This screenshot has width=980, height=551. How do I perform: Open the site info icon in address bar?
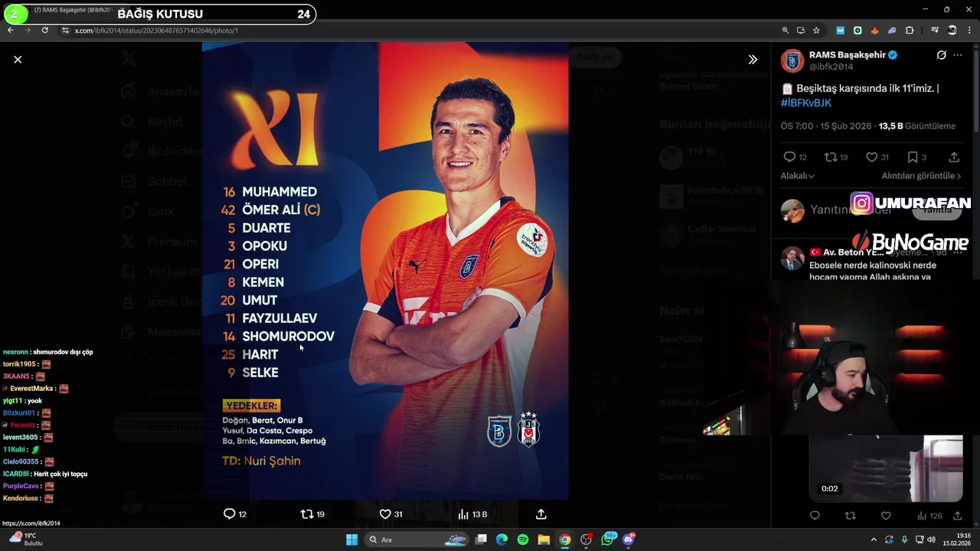(65, 31)
